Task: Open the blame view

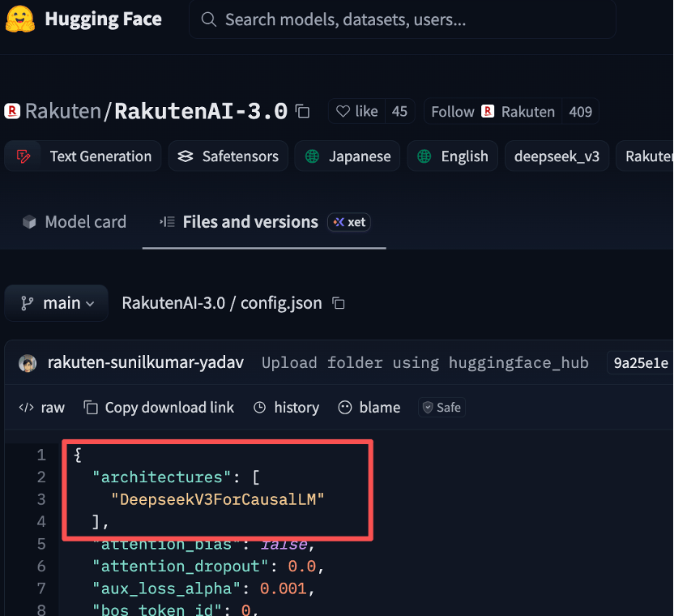Action: tap(369, 408)
